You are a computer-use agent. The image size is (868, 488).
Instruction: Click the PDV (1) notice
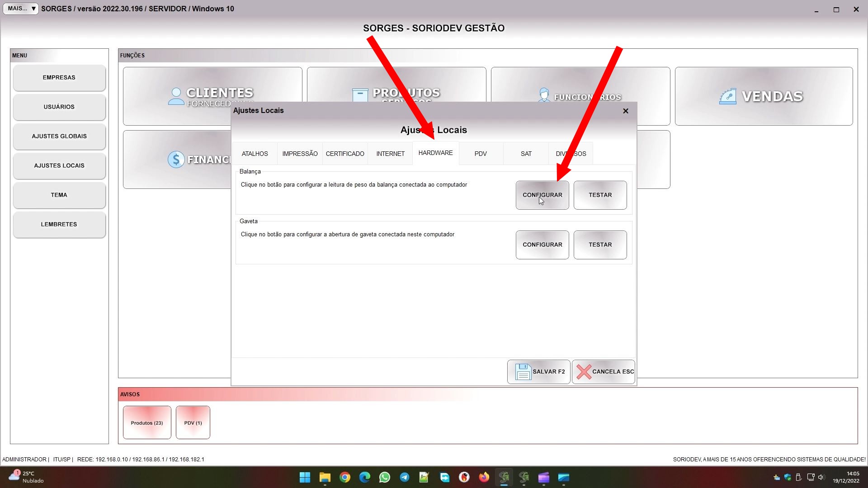click(x=193, y=423)
